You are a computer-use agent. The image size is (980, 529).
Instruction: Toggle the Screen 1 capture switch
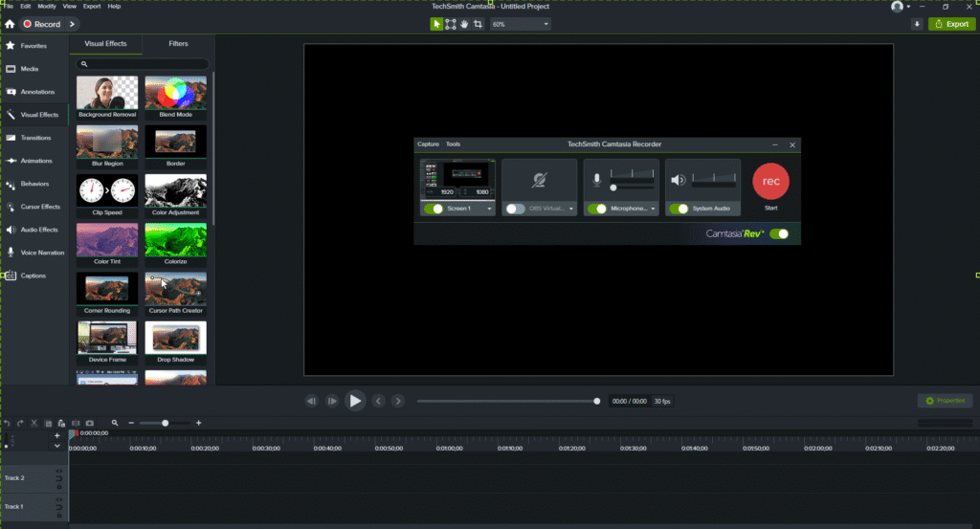pyautogui.click(x=434, y=209)
